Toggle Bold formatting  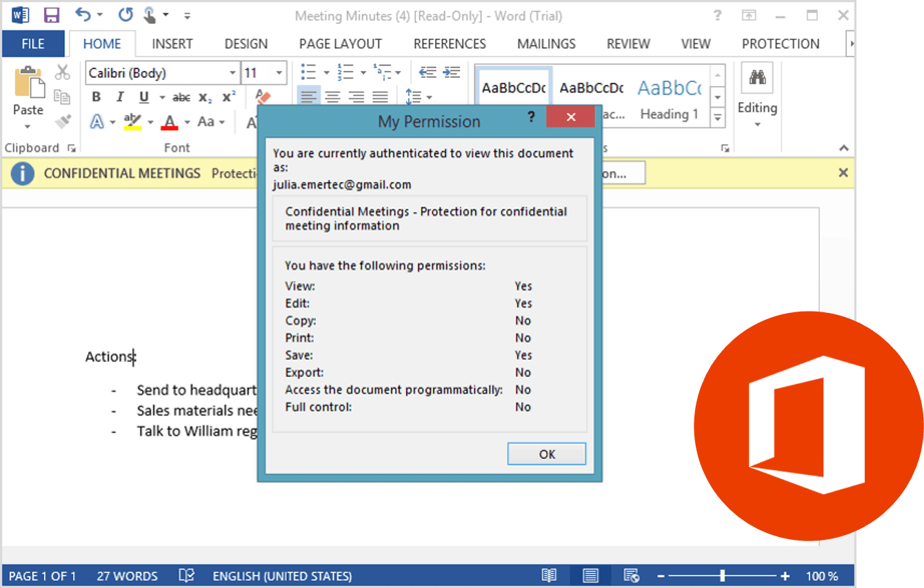coord(96,97)
